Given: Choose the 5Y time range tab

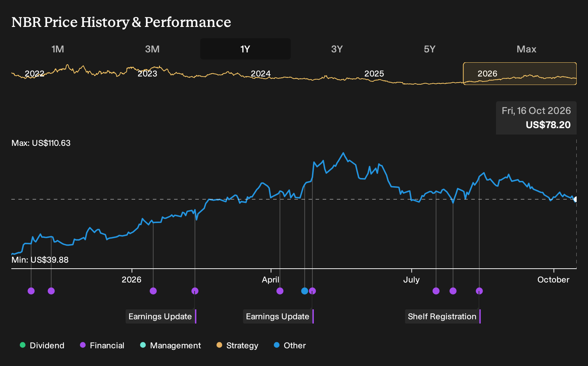Looking at the screenshot, I should (430, 49).
